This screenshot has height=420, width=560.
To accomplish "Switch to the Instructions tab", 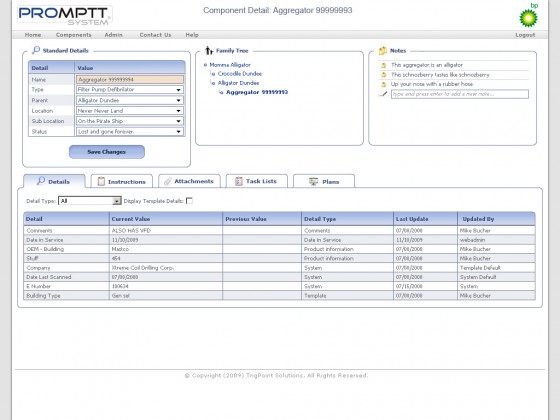I will [x=121, y=181].
